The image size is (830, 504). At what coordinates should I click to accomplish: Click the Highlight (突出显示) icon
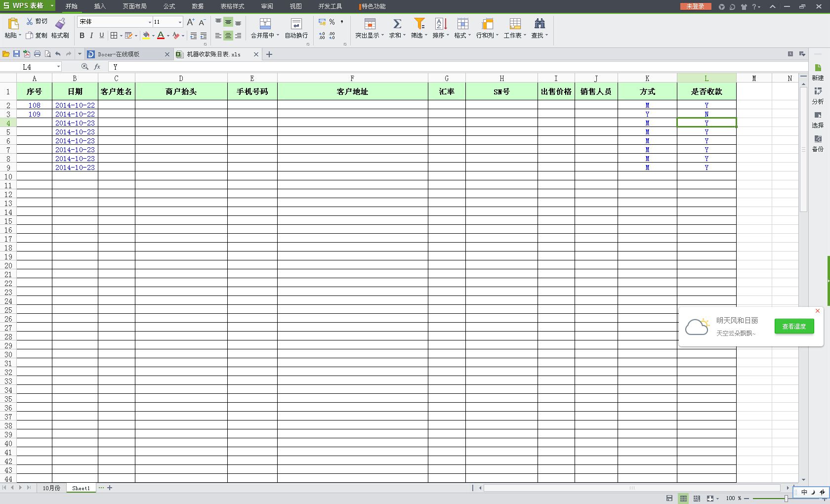pos(370,24)
